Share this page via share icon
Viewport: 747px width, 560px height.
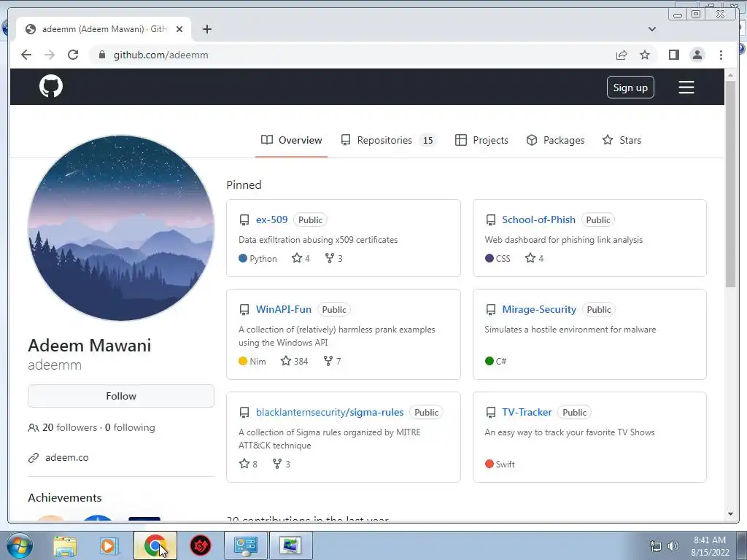(x=622, y=55)
